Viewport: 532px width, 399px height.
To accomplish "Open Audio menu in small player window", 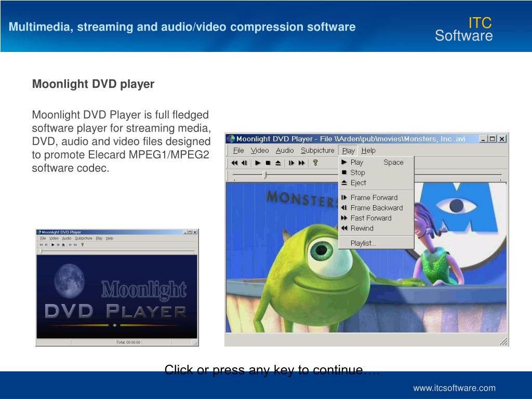I will click(x=66, y=238).
